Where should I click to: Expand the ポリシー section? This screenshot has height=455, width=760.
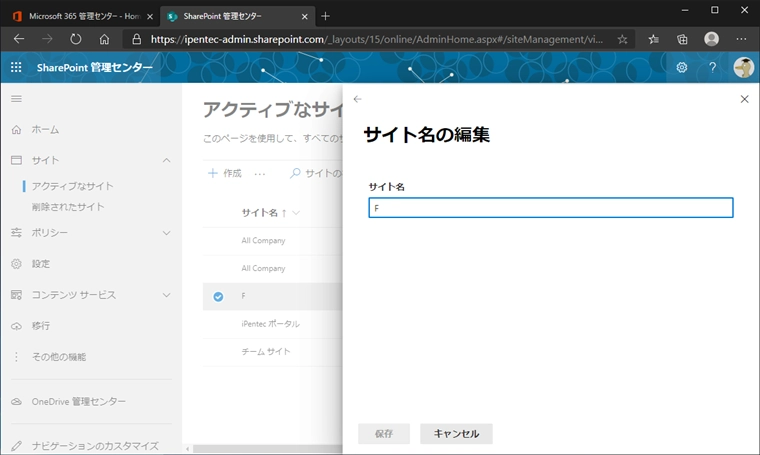click(x=166, y=233)
